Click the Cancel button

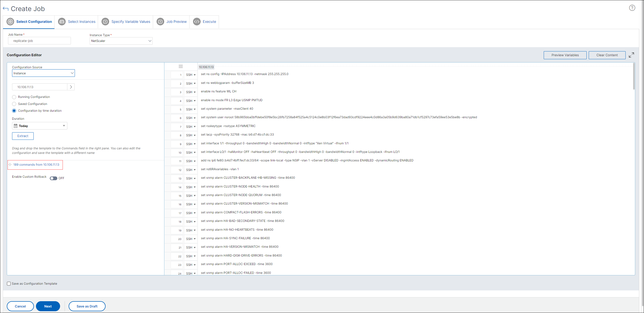point(20,306)
